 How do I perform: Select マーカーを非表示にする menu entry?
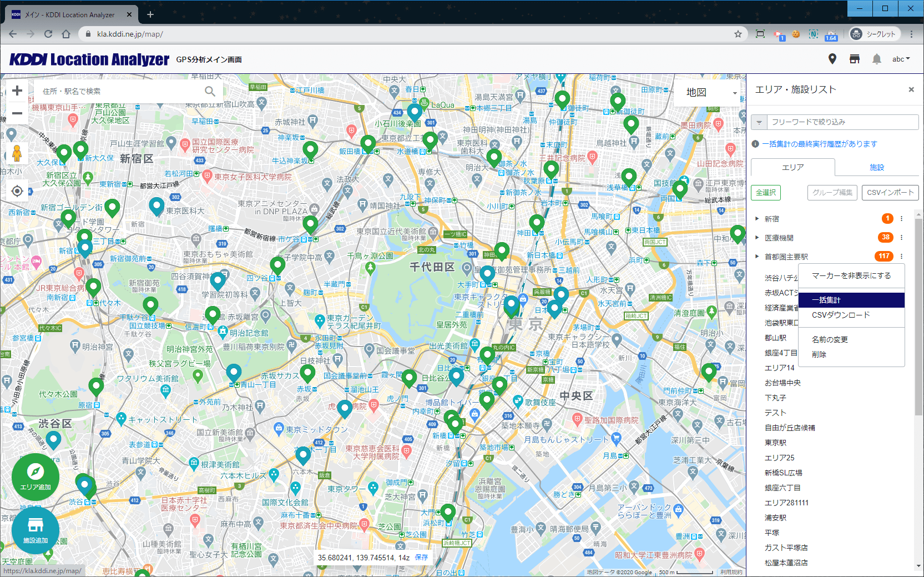[851, 275]
